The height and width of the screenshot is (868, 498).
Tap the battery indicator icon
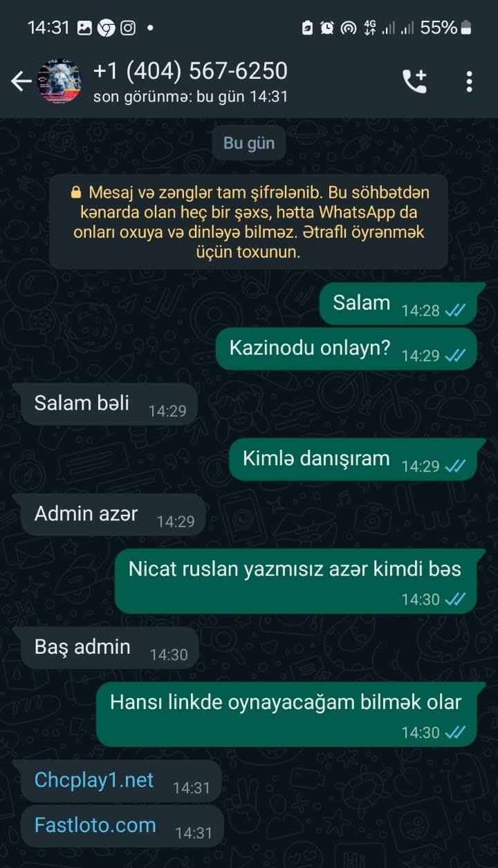[467, 28]
